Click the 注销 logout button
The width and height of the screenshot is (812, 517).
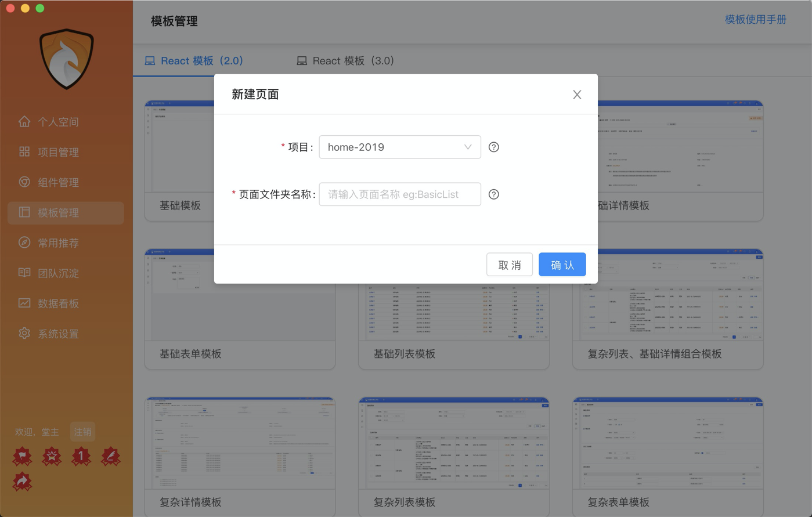click(82, 432)
